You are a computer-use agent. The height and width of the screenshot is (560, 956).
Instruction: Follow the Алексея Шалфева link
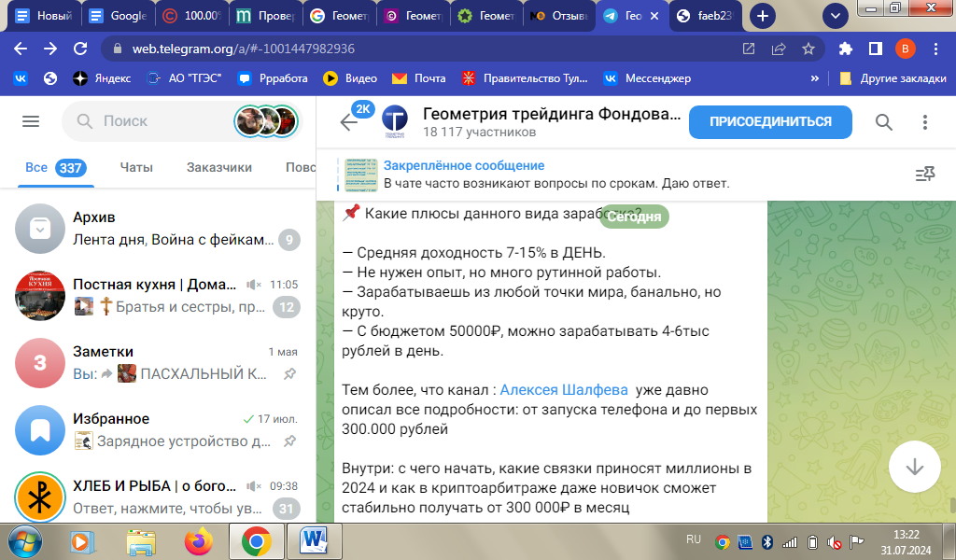point(563,390)
